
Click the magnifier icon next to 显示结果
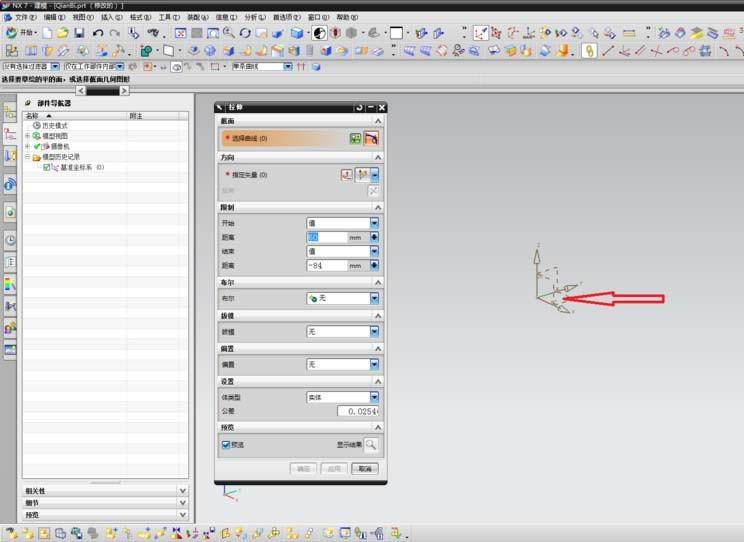point(371,445)
